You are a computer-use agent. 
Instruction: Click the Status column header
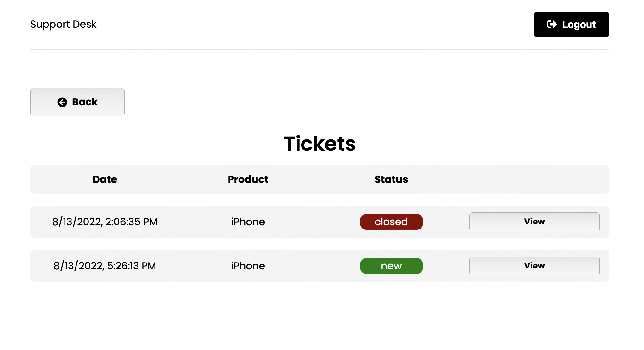coord(391,179)
